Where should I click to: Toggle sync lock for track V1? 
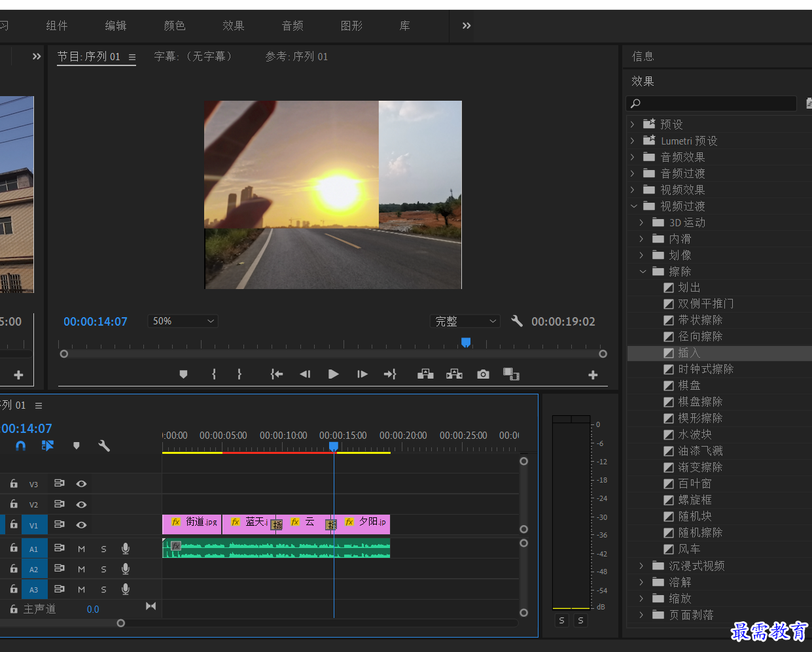tap(60, 524)
